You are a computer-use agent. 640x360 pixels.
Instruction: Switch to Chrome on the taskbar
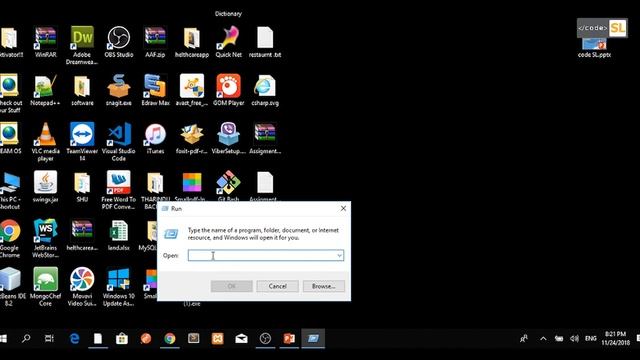pyautogui.click(x=170, y=338)
